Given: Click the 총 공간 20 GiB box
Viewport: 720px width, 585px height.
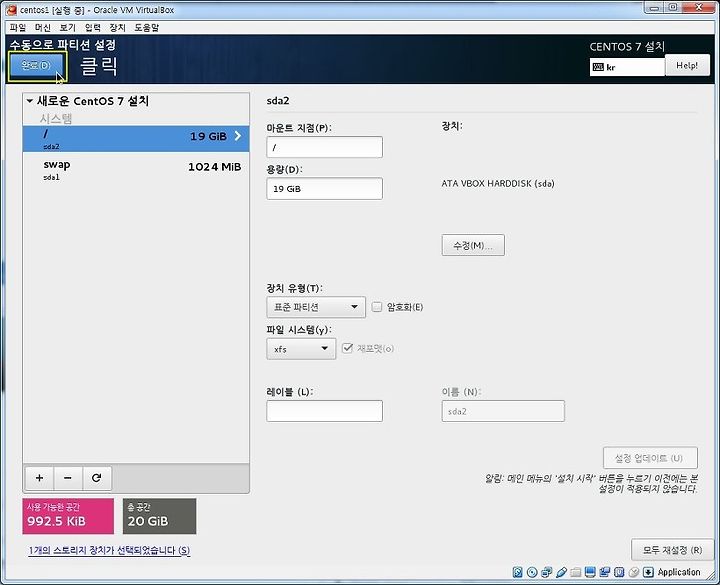Looking at the screenshot, I should (x=159, y=516).
